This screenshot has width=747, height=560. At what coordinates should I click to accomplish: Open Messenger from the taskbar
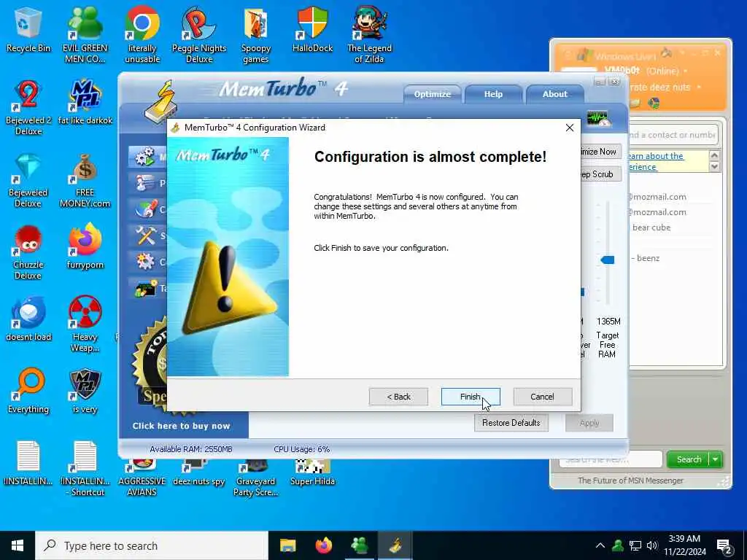(359, 545)
